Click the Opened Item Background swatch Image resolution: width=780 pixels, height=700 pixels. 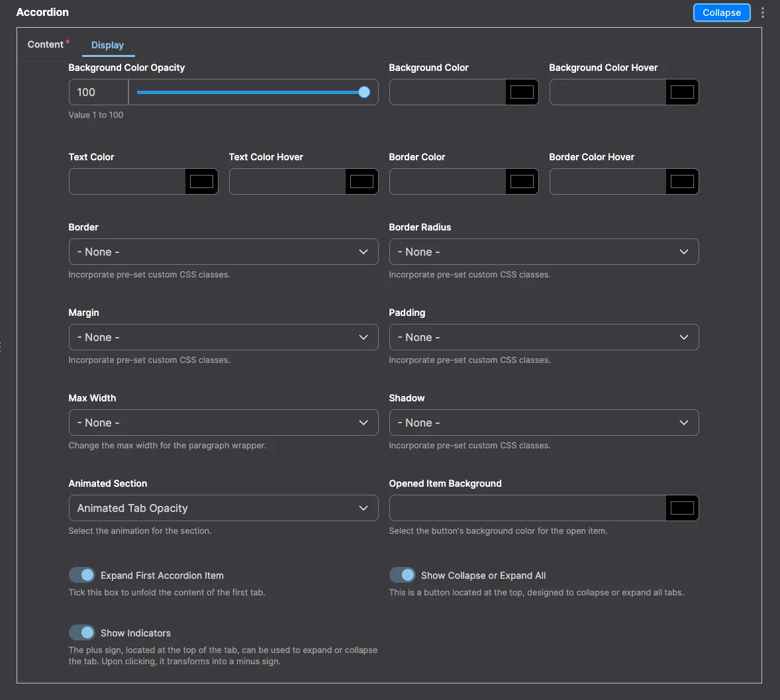(682, 509)
